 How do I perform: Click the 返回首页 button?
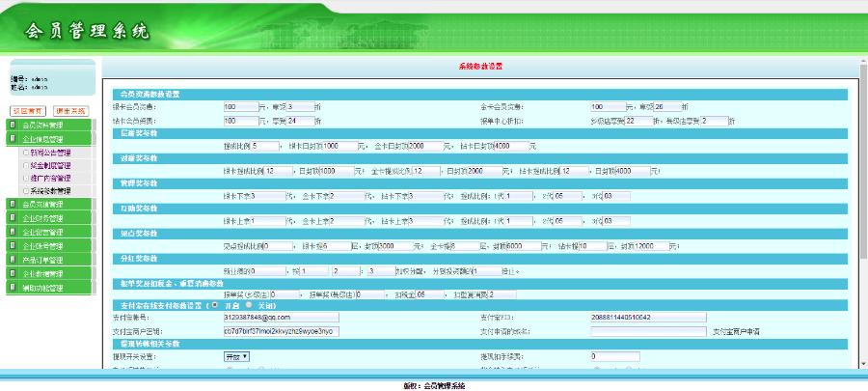click(x=28, y=111)
